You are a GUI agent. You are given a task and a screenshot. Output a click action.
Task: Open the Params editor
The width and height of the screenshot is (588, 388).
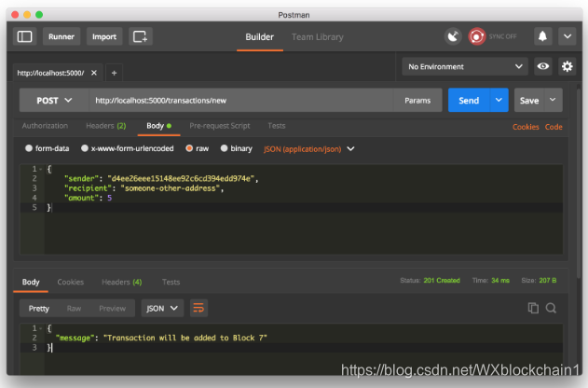(417, 100)
